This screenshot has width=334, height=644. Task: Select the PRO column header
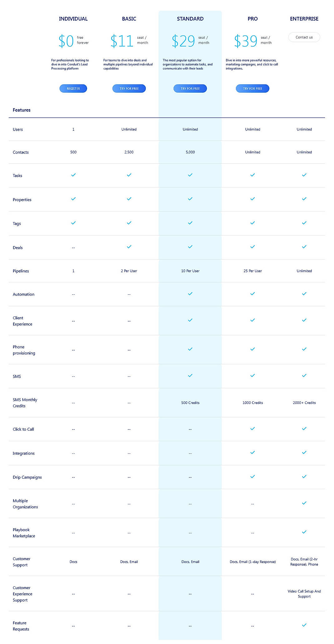coord(252,19)
